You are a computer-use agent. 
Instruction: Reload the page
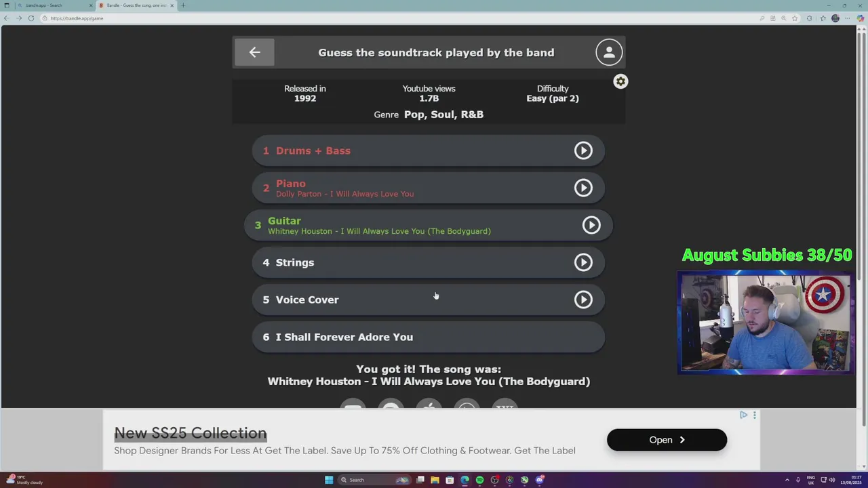[x=31, y=18]
